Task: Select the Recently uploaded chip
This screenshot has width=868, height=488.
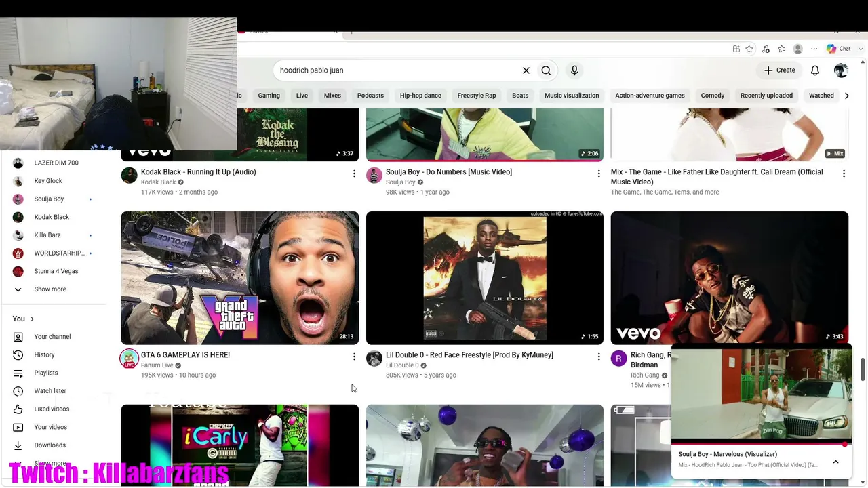Action: pyautogui.click(x=766, y=96)
